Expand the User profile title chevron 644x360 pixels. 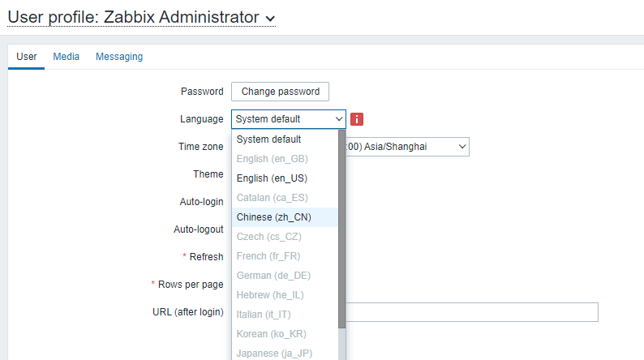pos(270,18)
